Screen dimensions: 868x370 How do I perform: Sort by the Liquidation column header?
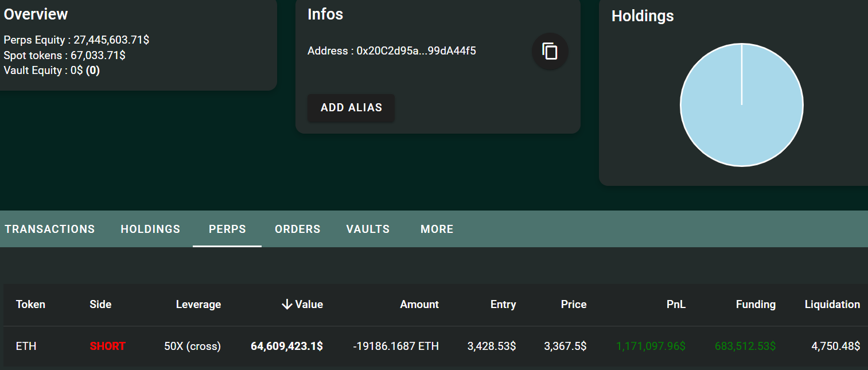tap(832, 305)
